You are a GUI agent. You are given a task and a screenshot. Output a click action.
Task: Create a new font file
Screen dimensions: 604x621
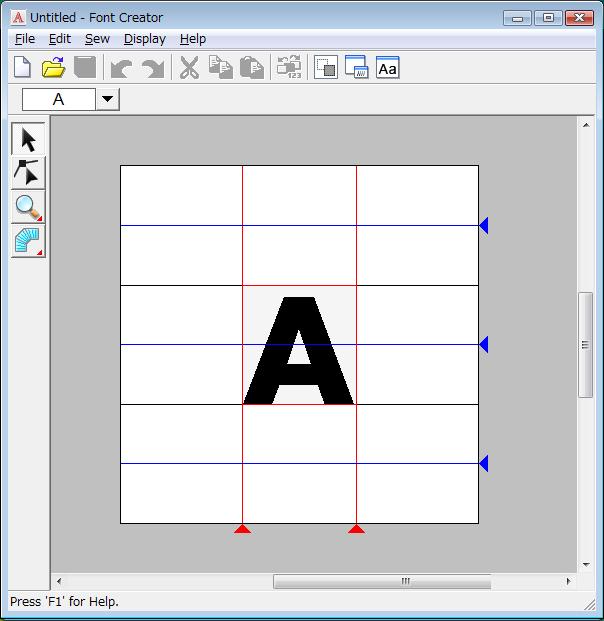point(23,67)
